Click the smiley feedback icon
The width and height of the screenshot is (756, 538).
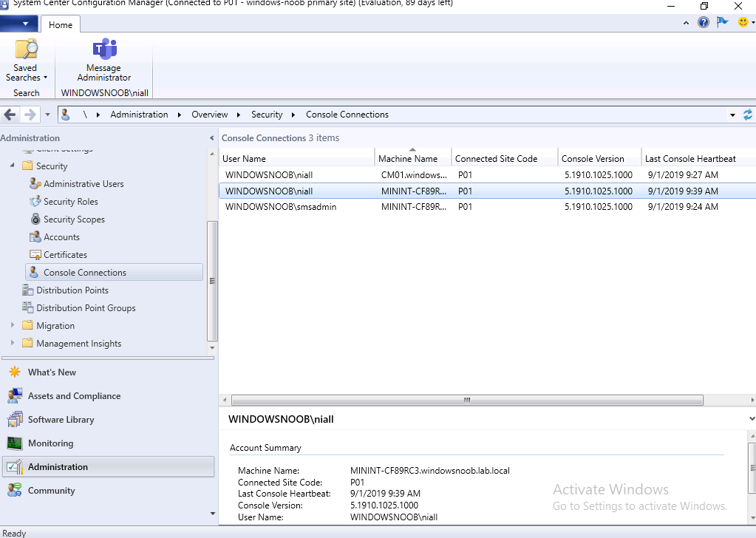pos(743,22)
